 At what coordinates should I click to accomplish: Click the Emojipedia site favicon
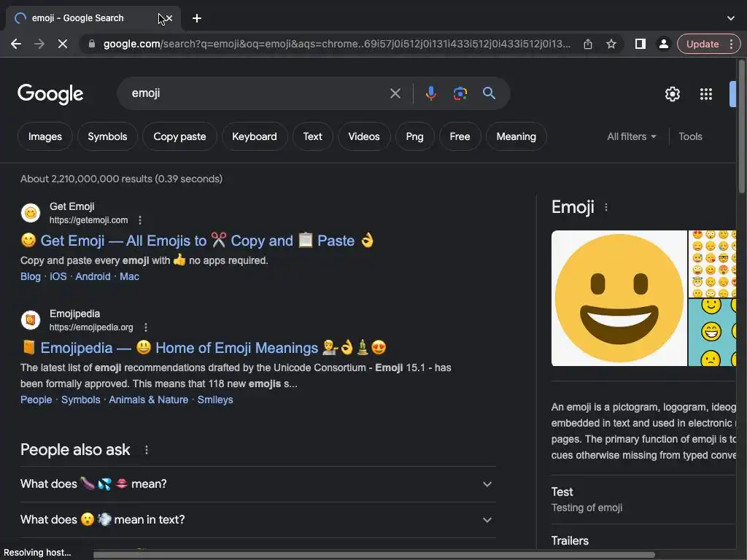tap(31, 320)
